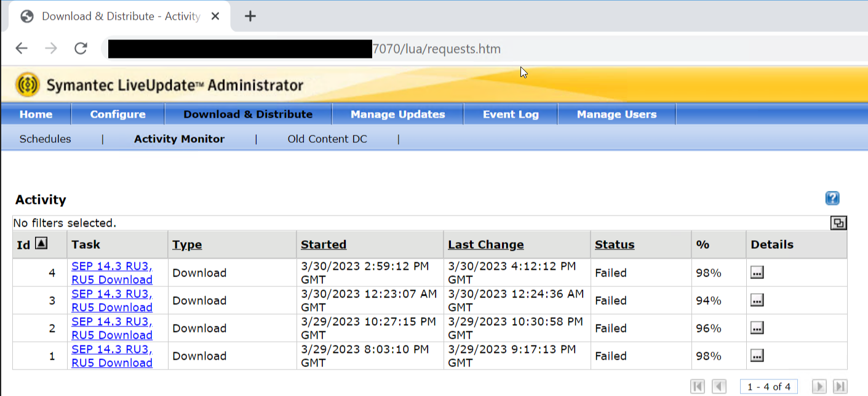868x396 pixels.
Task: Open the Event Log menu
Action: (x=511, y=115)
